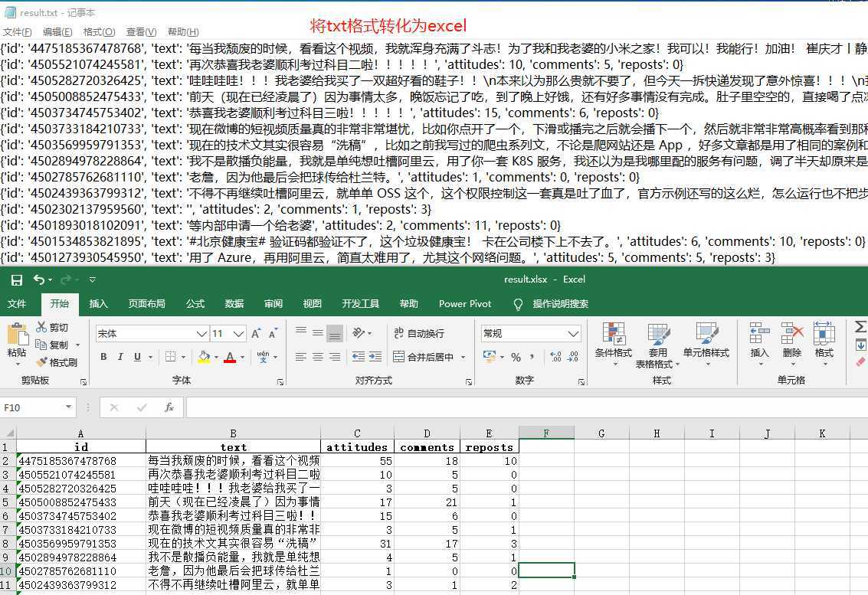The image size is (868, 595).
Task: Click Merge & Center 合并后居中
Action: [x=424, y=357]
